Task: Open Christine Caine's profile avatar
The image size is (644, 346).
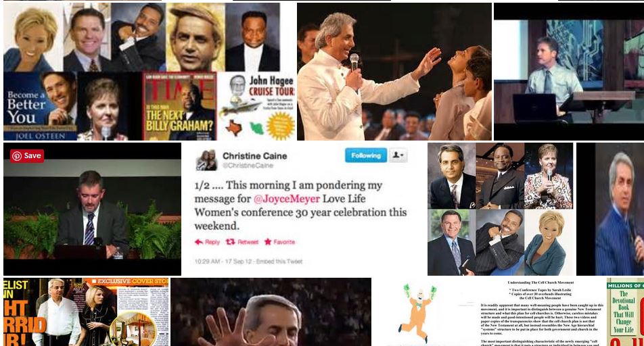Action: pyautogui.click(x=206, y=160)
